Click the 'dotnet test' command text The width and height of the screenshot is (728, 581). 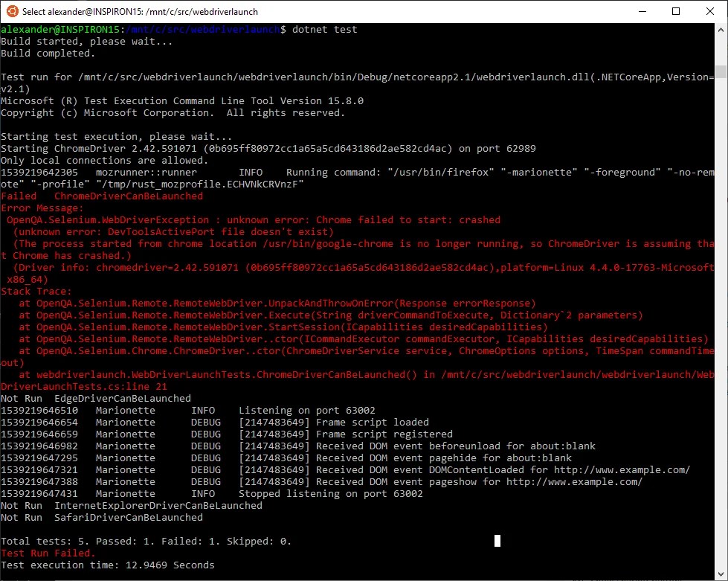pos(324,29)
